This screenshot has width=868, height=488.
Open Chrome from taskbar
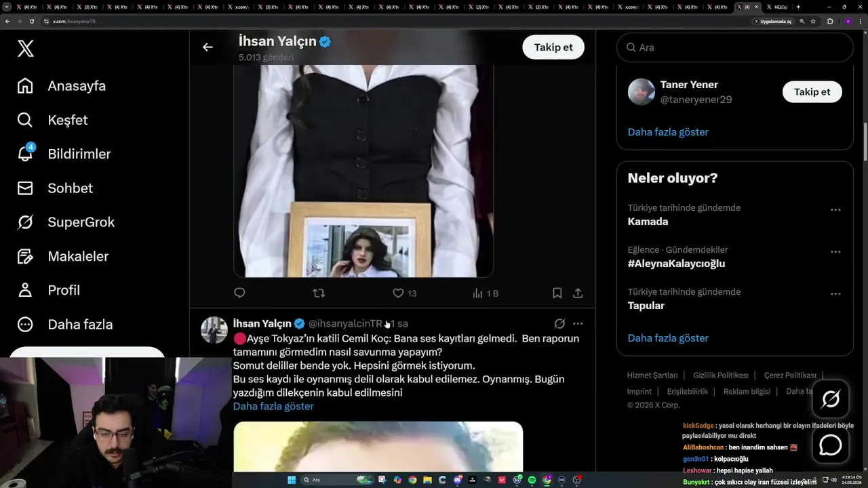(x=412, y=480)
